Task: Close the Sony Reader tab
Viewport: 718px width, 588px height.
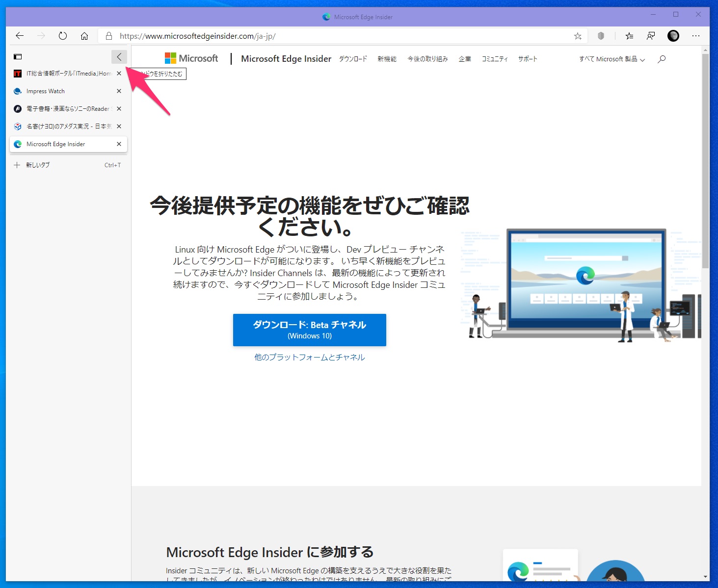Action: click(x=119, y=109)
